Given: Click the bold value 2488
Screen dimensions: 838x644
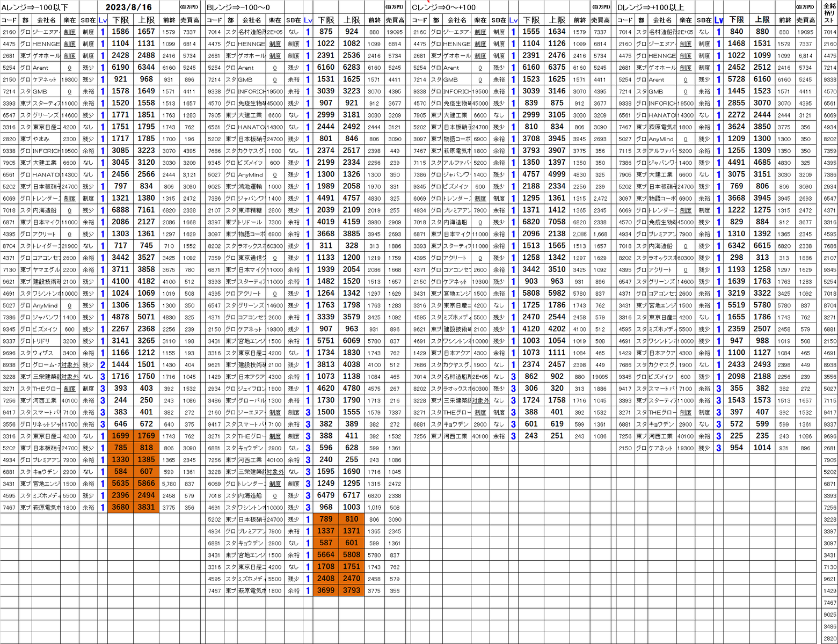Looking at the screenshot, I should pyautogui.click(x=147, y=55).
